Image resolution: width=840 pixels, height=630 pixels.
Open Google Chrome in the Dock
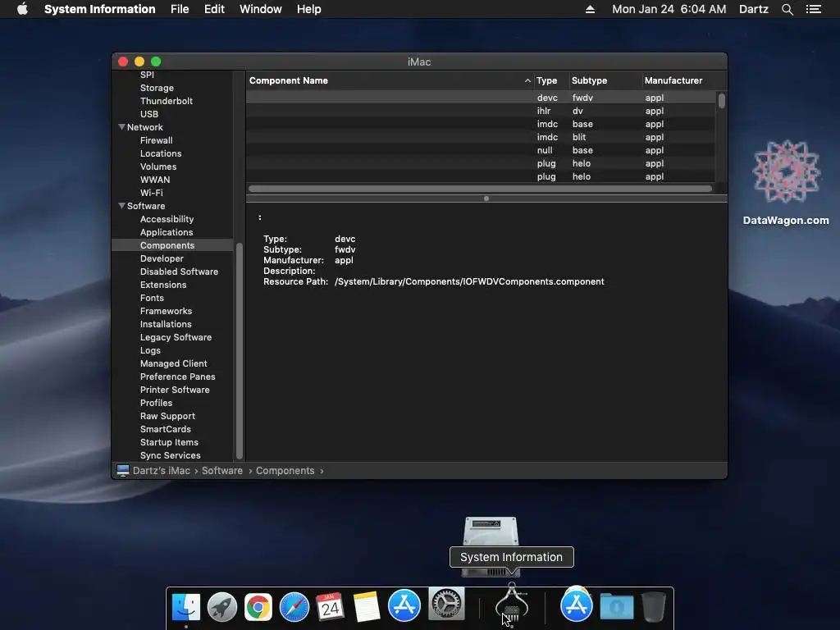(258, 607)
